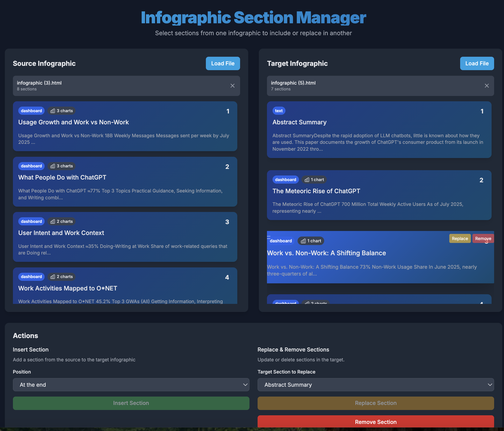Open the insert Position dropdown
504x431 pixels.
click(x=131, y=385)
